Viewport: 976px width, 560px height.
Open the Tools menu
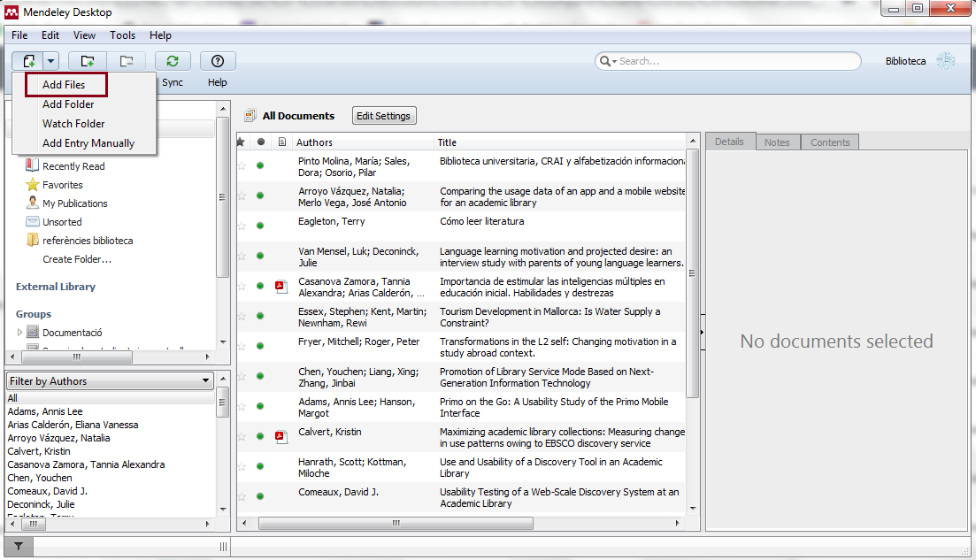(123, 35)
